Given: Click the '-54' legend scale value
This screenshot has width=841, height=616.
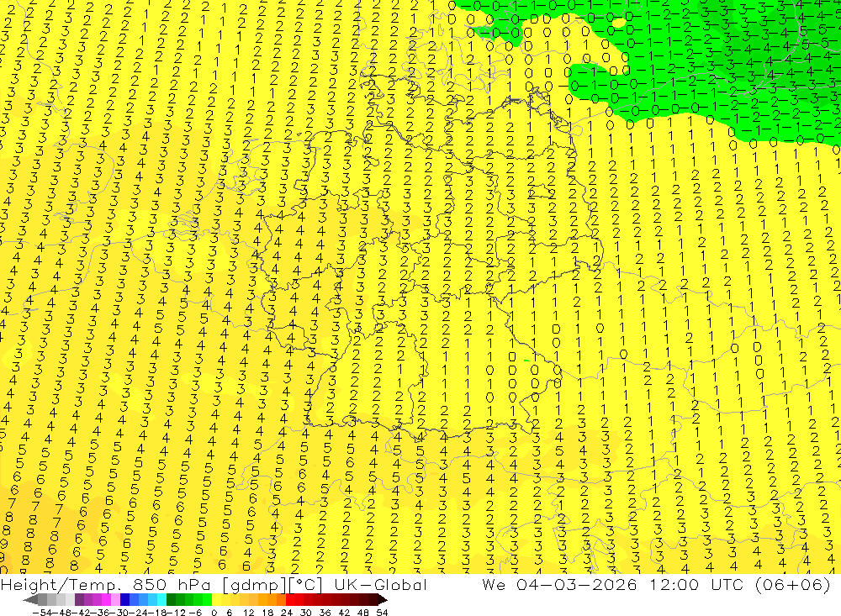Looking at the screenshot, I should tap(42, 613).
